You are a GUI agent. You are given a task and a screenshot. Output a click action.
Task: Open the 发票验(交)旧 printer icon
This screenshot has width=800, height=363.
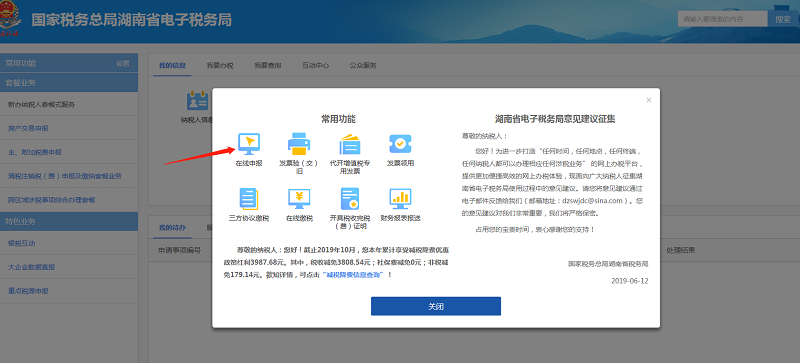point(299,144)
